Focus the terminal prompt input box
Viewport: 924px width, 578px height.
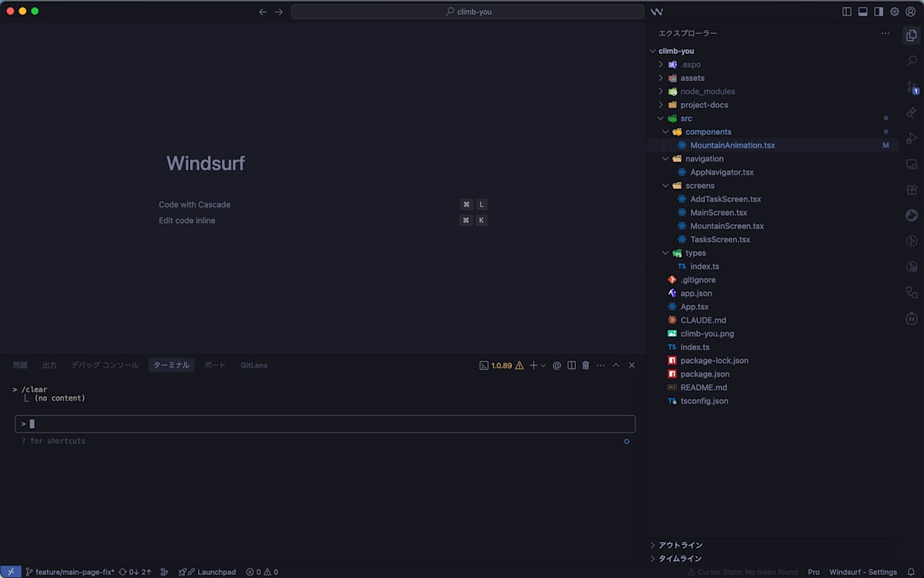tap(325, 424)
